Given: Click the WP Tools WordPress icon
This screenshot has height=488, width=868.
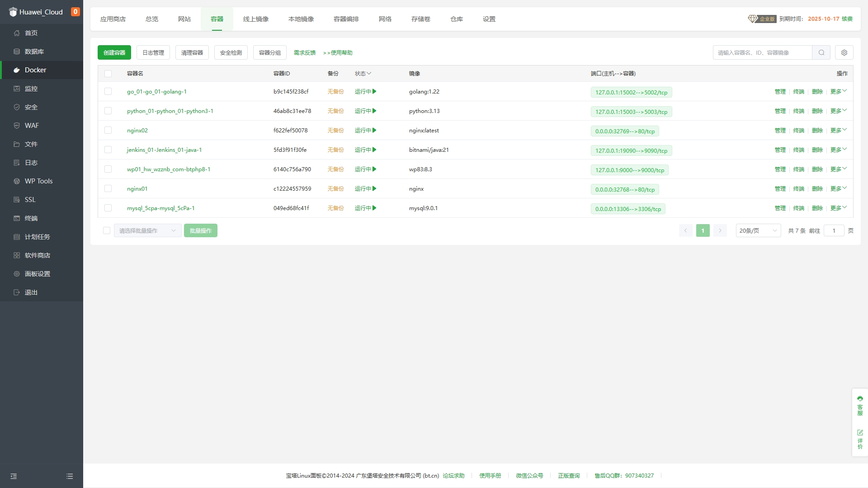Looking at the screenshot, I should 17,181.
